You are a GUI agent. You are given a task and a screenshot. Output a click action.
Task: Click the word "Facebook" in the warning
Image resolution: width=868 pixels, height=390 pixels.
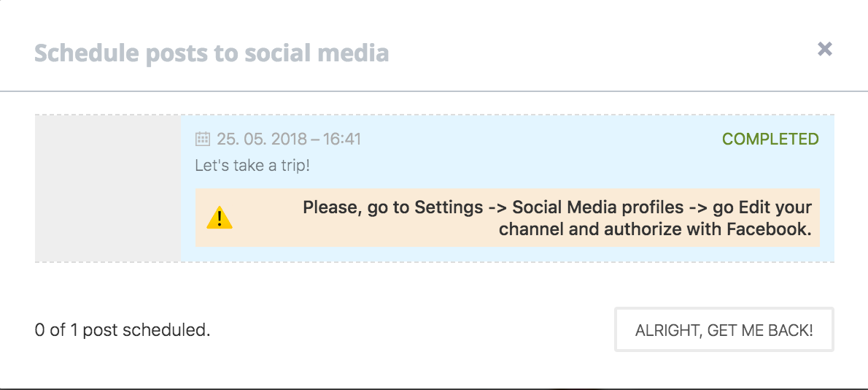click(768, 229)
